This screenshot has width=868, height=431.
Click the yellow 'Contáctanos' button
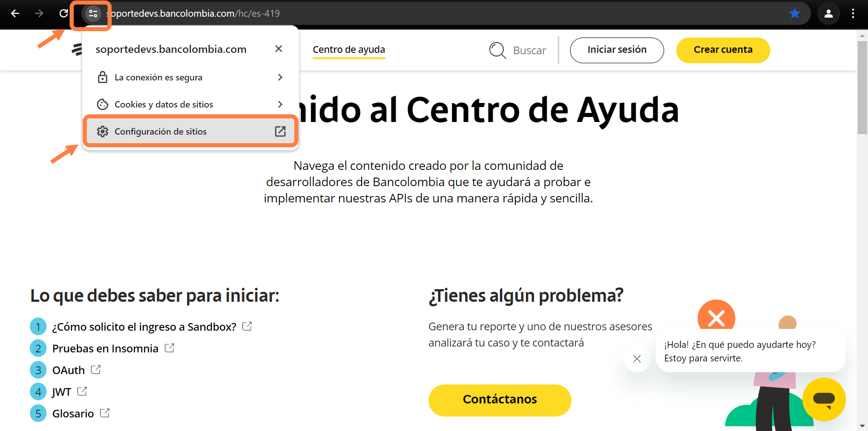[500, 400]
